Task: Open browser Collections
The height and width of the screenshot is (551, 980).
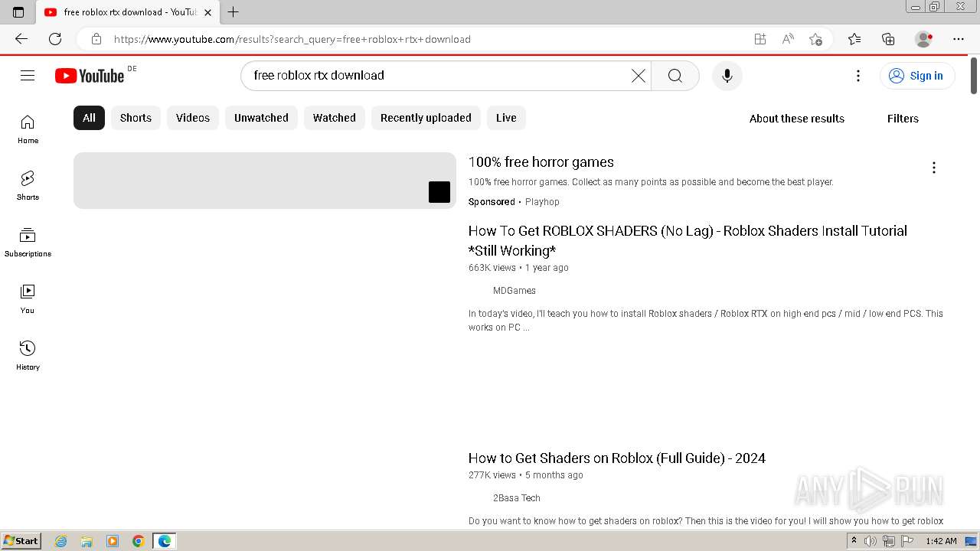Action: point(888,39)
